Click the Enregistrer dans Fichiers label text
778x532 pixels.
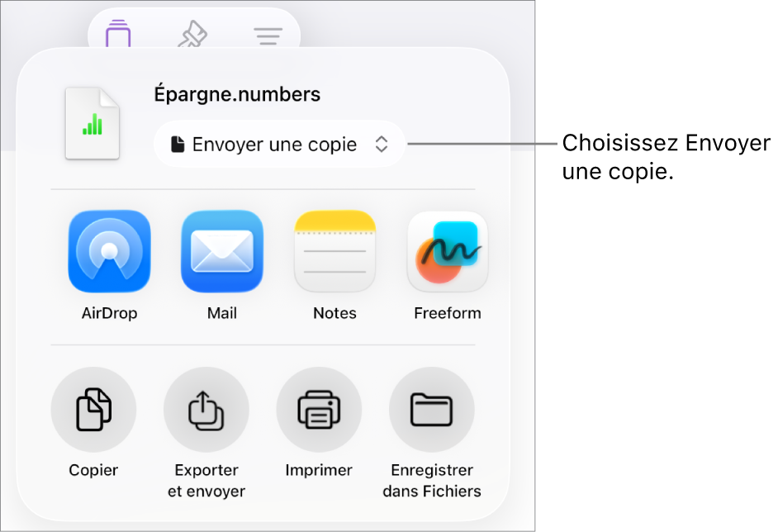pyautogui.click(x=432, y=481)
